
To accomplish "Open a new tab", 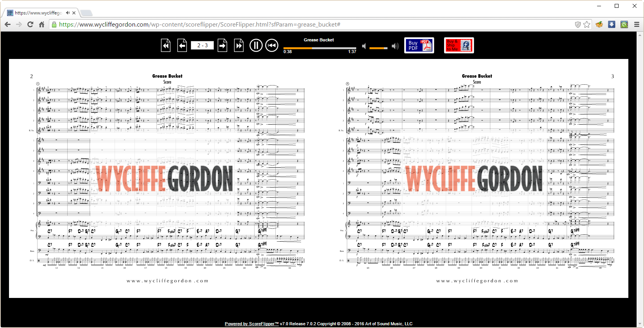I will point(86,13).
